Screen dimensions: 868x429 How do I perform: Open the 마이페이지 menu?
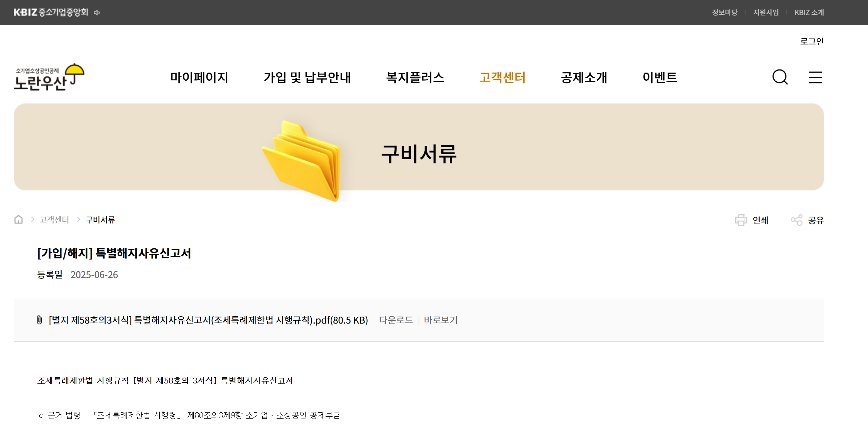coord(199,77)
